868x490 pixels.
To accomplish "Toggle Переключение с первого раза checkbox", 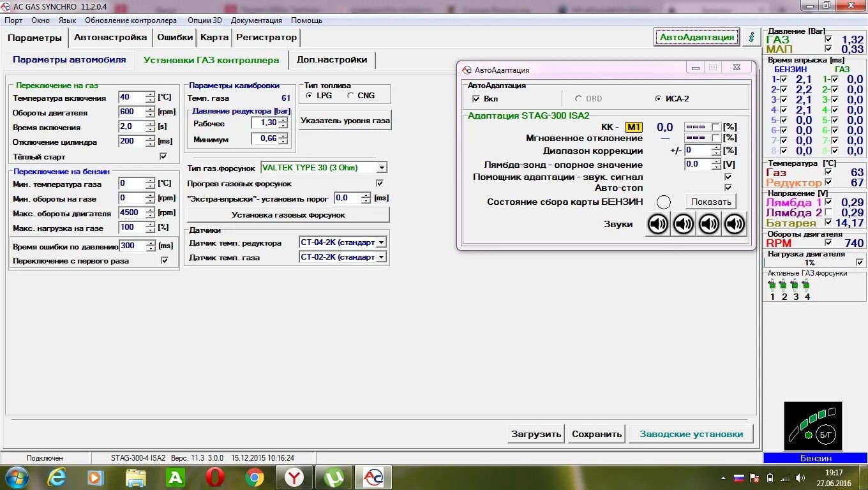I will (165, 260).
